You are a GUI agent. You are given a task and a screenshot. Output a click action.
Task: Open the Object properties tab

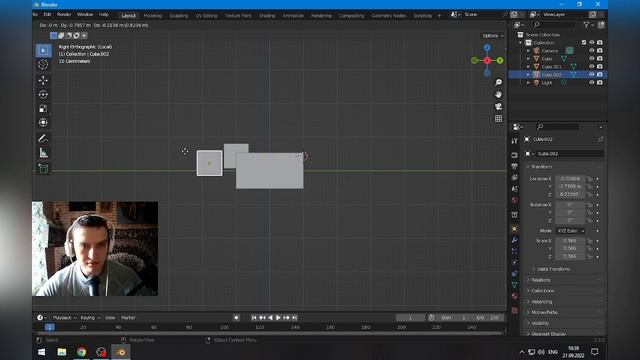pos(515,229)
